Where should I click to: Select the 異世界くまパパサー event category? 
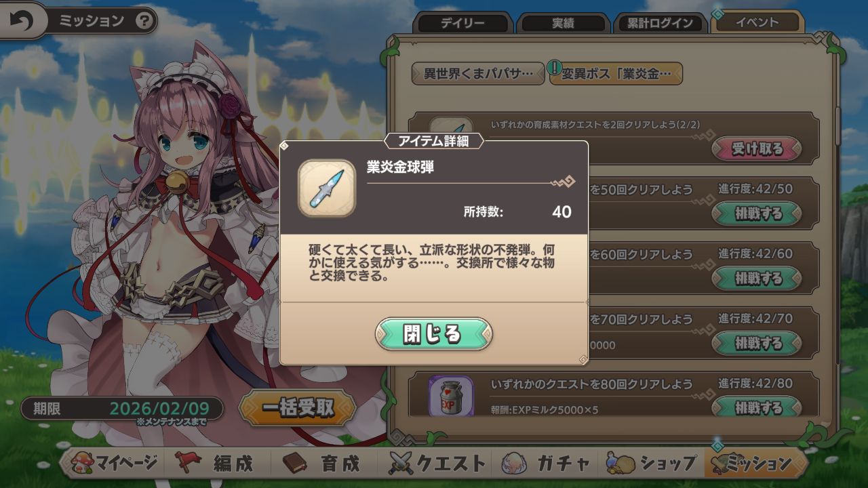478,73
